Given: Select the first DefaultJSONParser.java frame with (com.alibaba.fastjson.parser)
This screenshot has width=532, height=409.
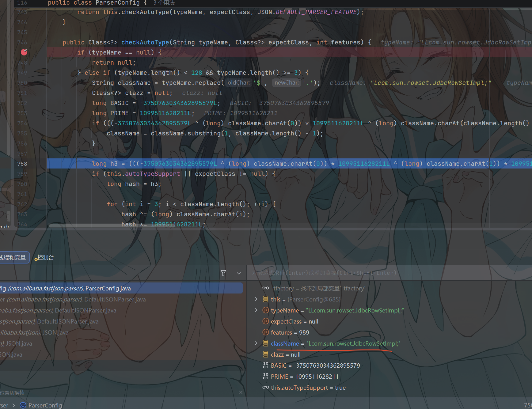Looking at the screenshot, I should tap(121, 299).
